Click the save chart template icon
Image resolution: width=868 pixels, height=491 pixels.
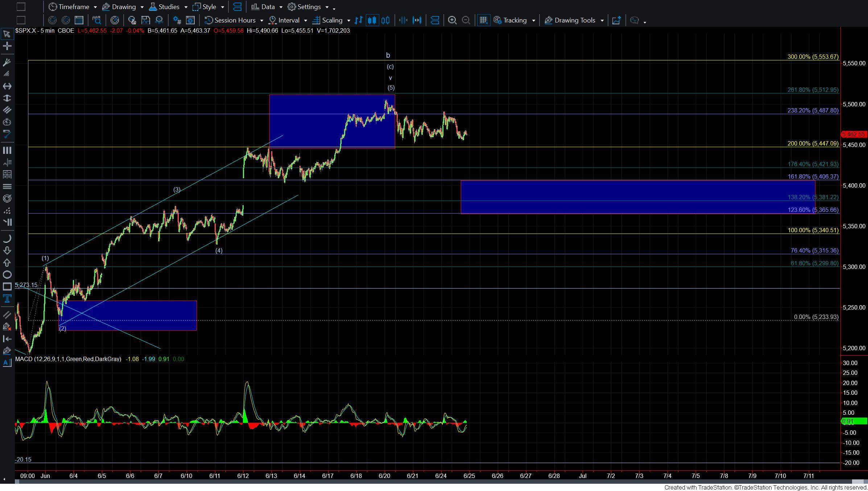tap(145, 20)
